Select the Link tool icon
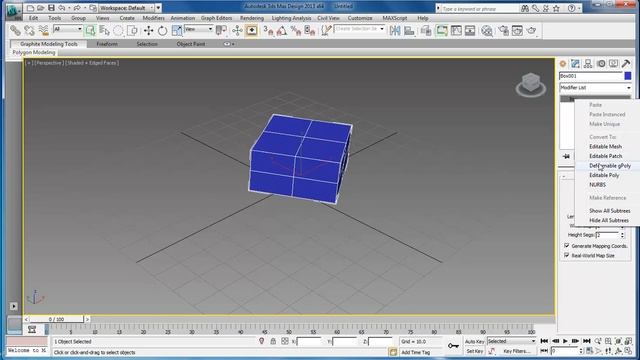This screenshot has height=360, width=640. [15, 30]
